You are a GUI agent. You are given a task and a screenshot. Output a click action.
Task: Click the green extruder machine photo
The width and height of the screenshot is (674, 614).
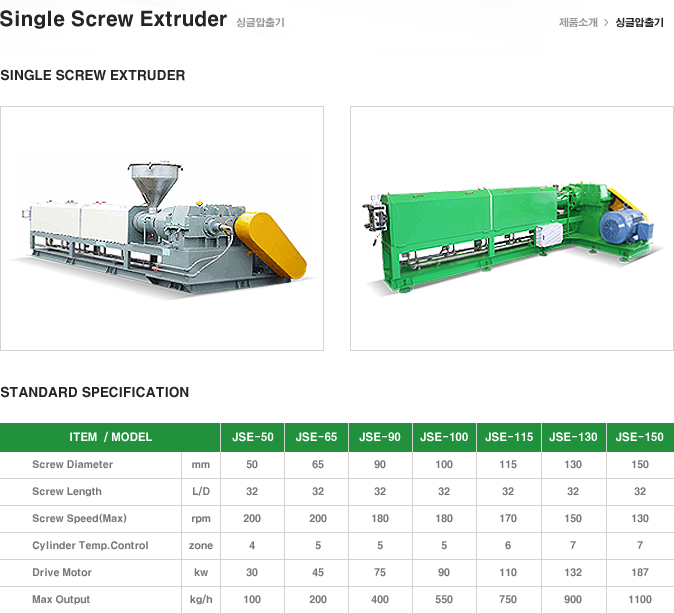(511, 228)
